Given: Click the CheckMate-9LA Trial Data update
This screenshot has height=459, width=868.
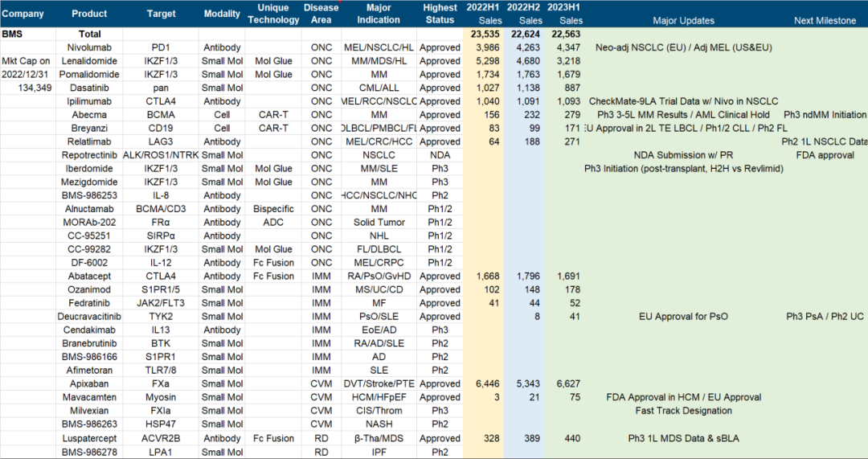Looking at the screenshot, I should pos(684,101).
